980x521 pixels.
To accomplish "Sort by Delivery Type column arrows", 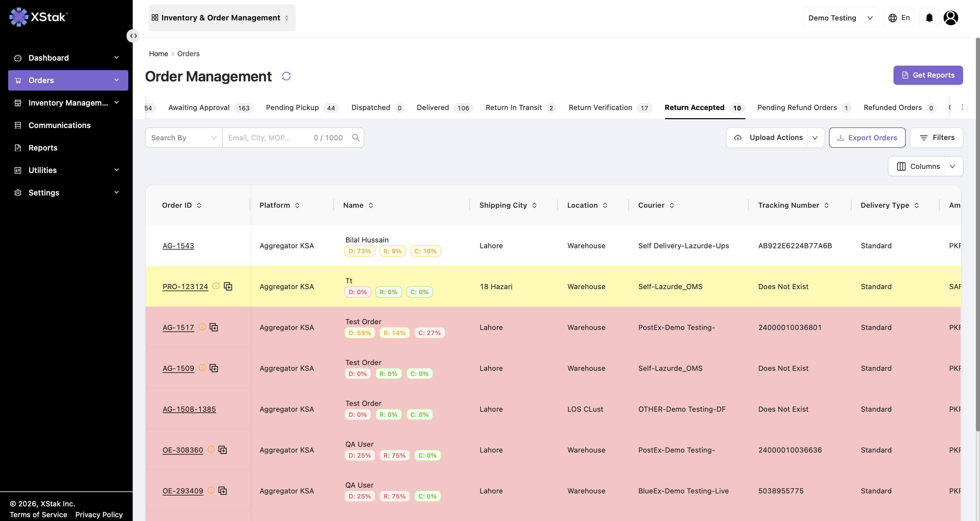I will pos(916,205).
